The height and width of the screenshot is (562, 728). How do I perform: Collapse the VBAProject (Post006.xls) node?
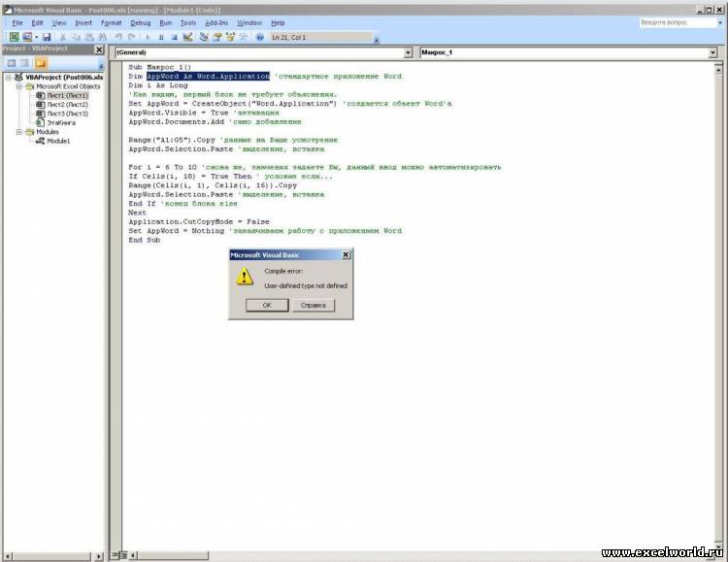point(8,78)
